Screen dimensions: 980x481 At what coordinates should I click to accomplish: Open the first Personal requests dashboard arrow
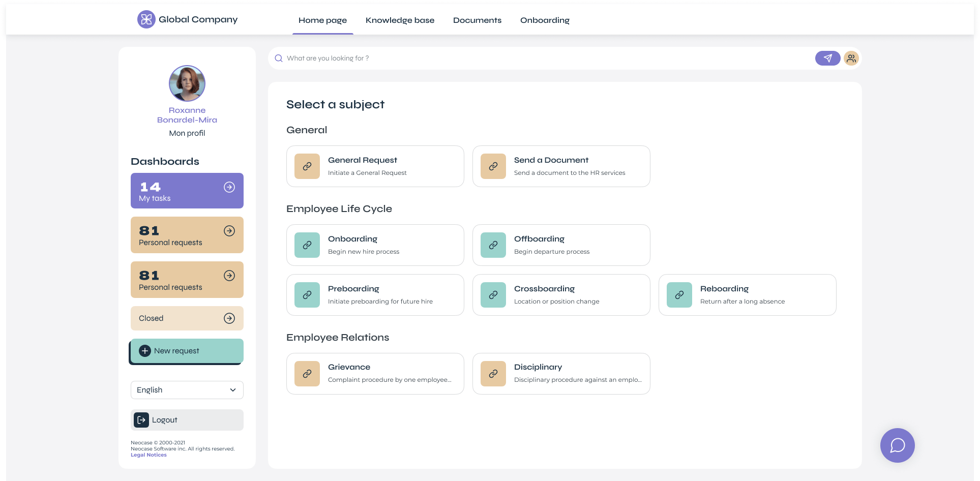[x=229, y=231]
